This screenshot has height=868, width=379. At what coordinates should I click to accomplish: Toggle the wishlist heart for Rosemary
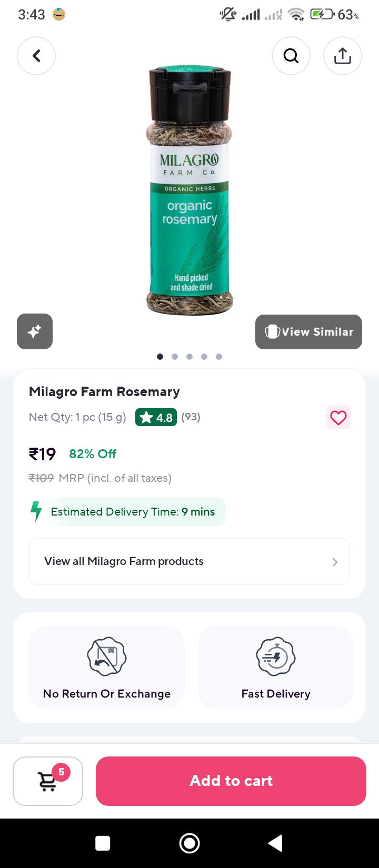point(338,418)
